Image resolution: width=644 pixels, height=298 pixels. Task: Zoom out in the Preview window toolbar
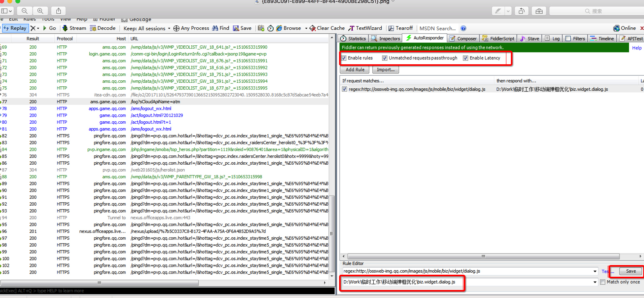[x=25, y=11]
